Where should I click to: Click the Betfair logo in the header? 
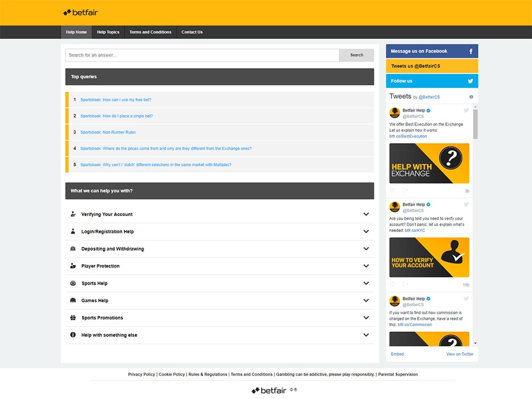(x=80, y=13)
